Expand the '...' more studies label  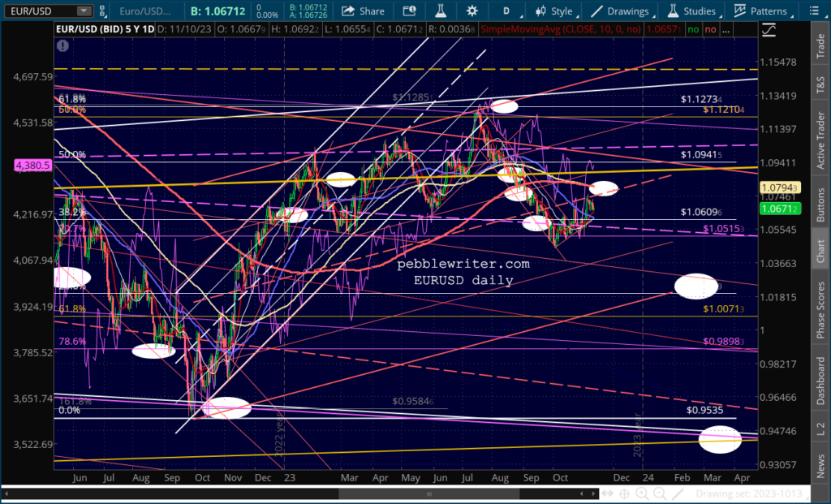coord(726,29)
